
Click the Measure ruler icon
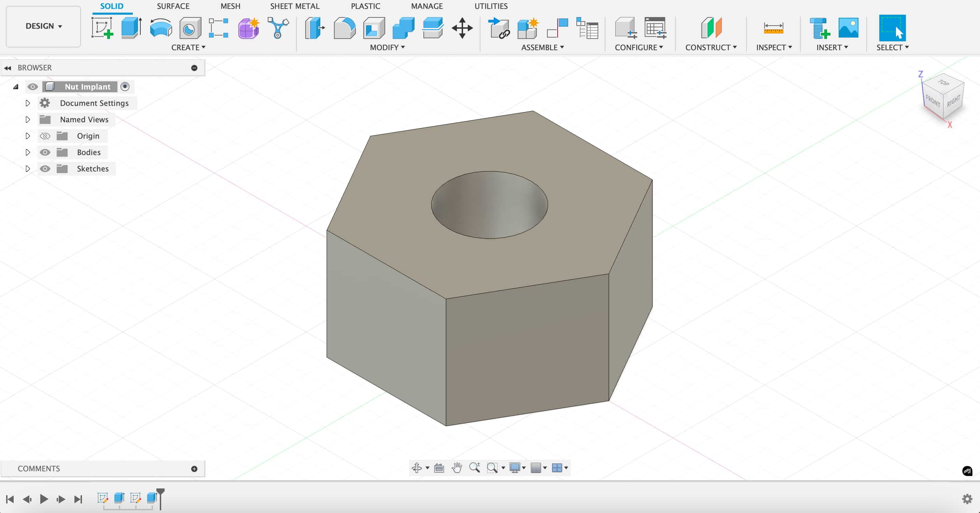[x=773, y=28]
